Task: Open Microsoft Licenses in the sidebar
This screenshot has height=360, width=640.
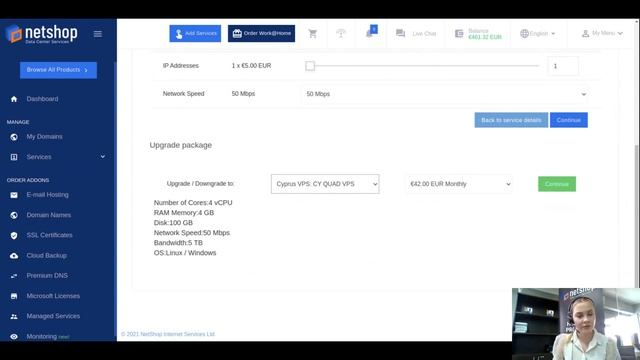Action: pyautogui.click(x=53, y=296)
